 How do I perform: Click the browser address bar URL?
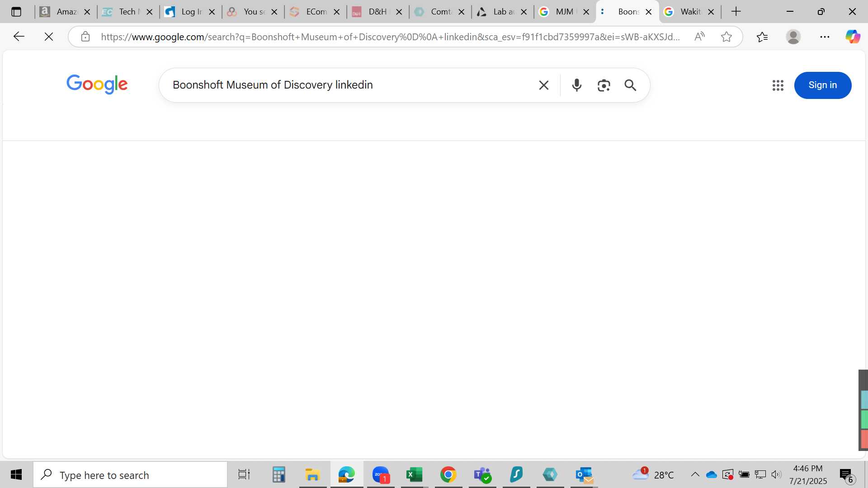tap(390, 37)
